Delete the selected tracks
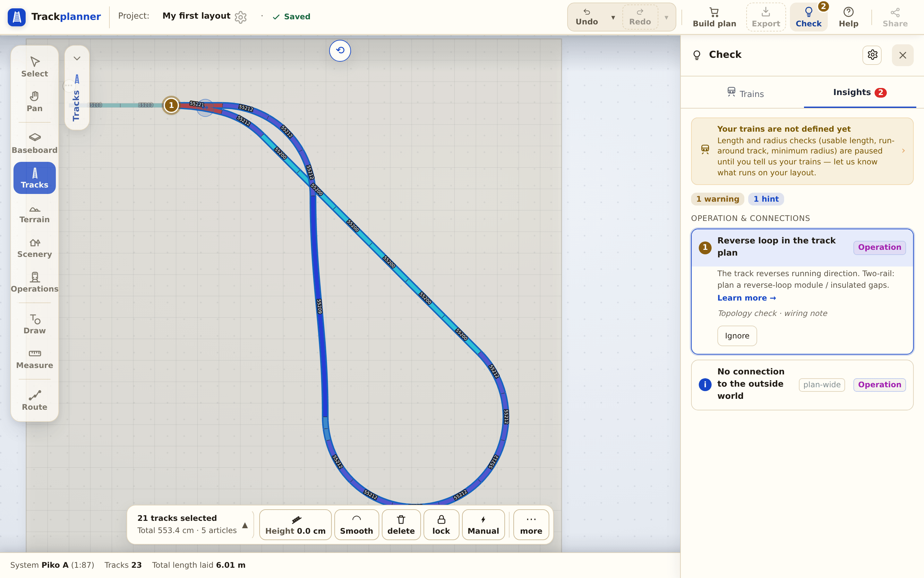The image size is (924, 578). (401, 524)
